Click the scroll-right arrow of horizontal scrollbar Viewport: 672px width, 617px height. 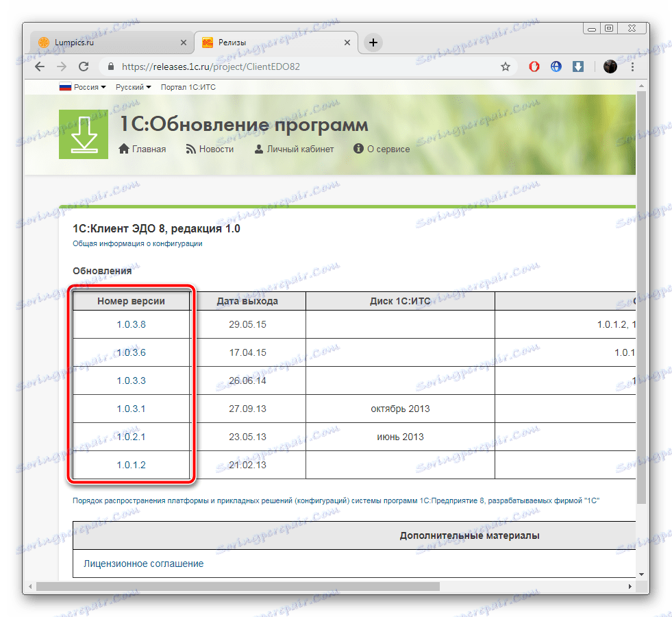[x=630, y=586]
